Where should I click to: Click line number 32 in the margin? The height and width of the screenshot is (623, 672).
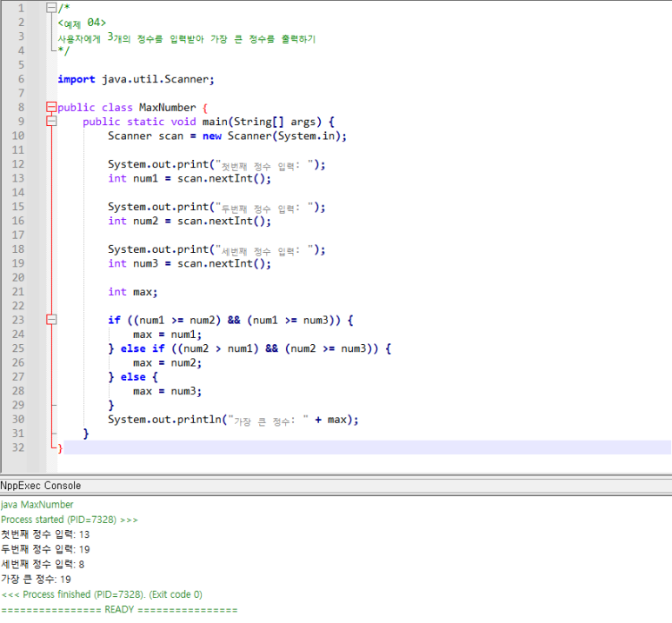tap(18, 447)
